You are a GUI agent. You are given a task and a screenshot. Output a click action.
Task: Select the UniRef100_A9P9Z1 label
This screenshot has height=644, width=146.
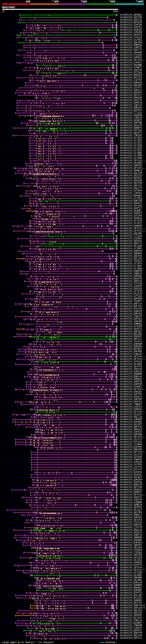tap(131, 58)
